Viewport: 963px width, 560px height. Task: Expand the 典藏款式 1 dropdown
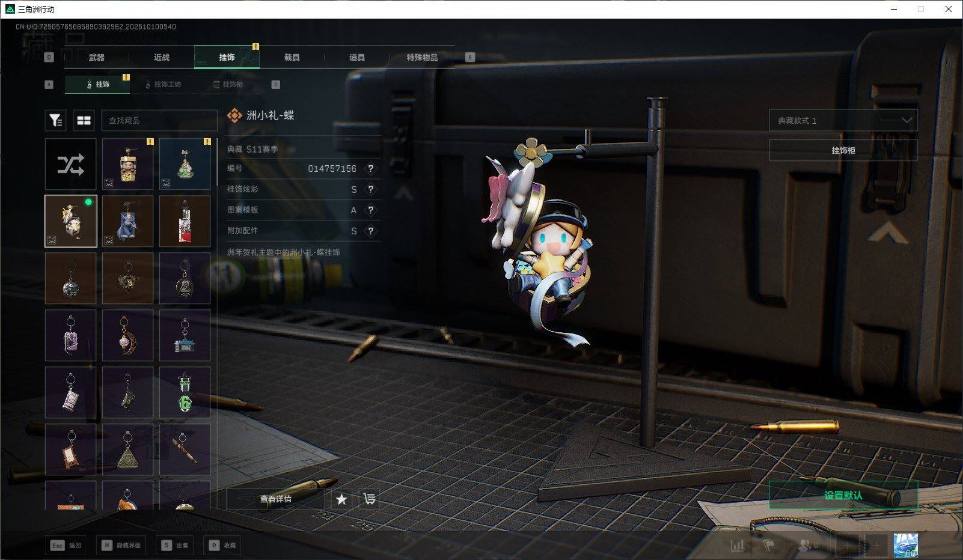[x=843, y=120]
